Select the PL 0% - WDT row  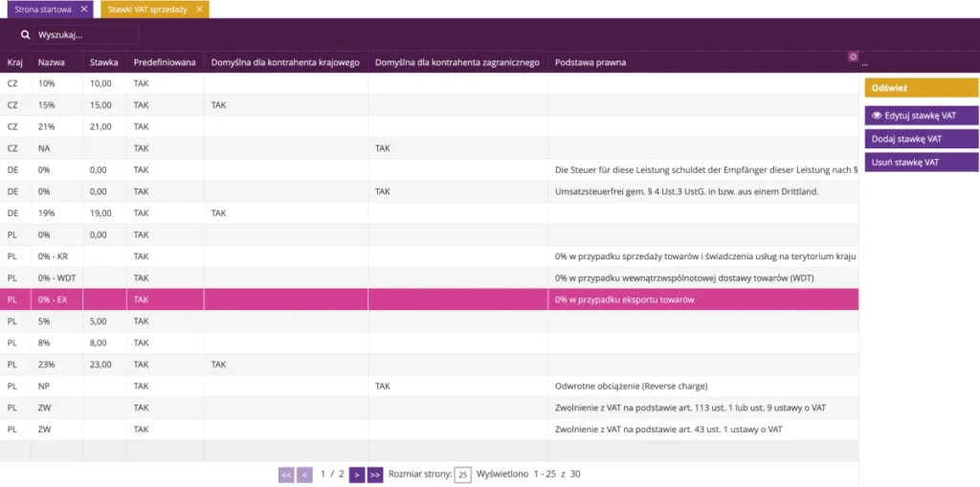tap(430, 277)
